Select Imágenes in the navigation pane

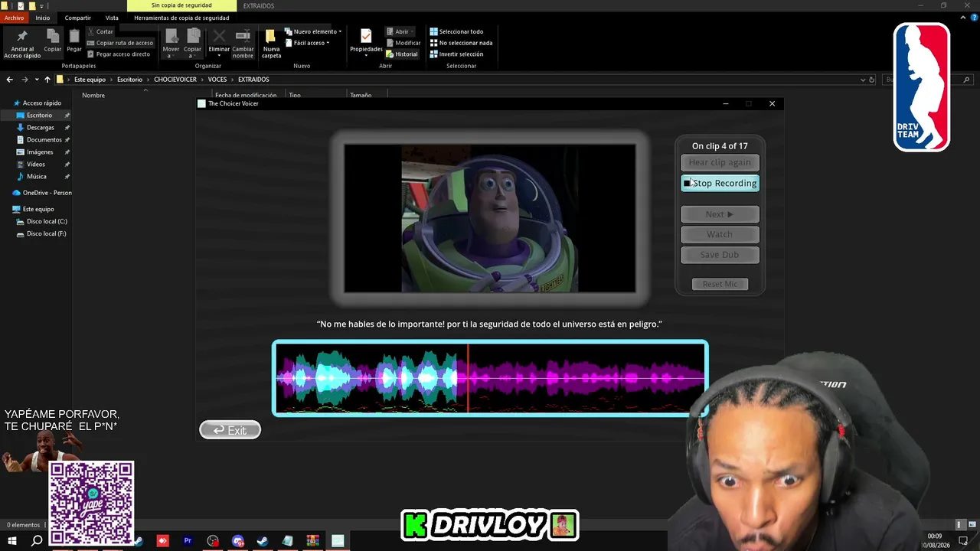pos(40,152)
